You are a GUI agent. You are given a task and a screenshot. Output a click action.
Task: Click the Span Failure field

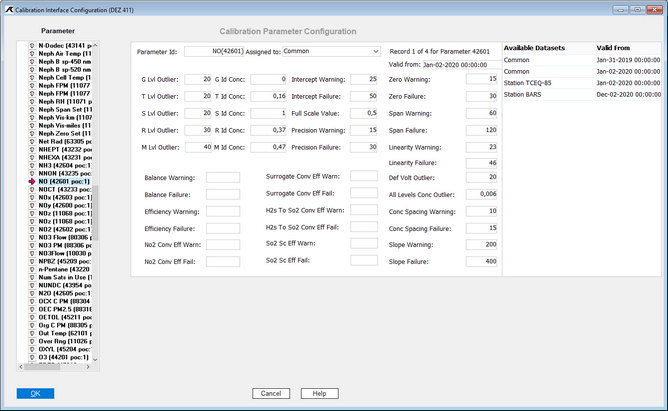point(481,130)
